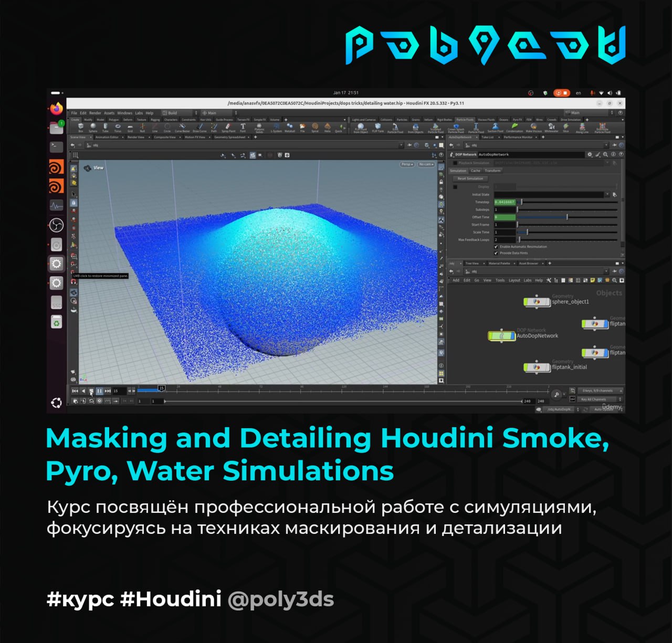This screenshot has height=643, width=672.
Task: Toggle Playback Simulation checkbox
Action: pos(455,163)
